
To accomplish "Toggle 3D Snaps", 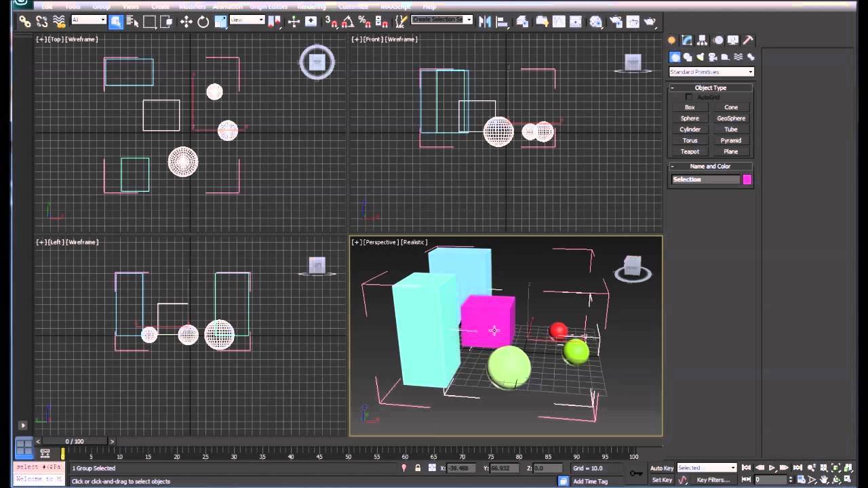I will tap(331, 22).
